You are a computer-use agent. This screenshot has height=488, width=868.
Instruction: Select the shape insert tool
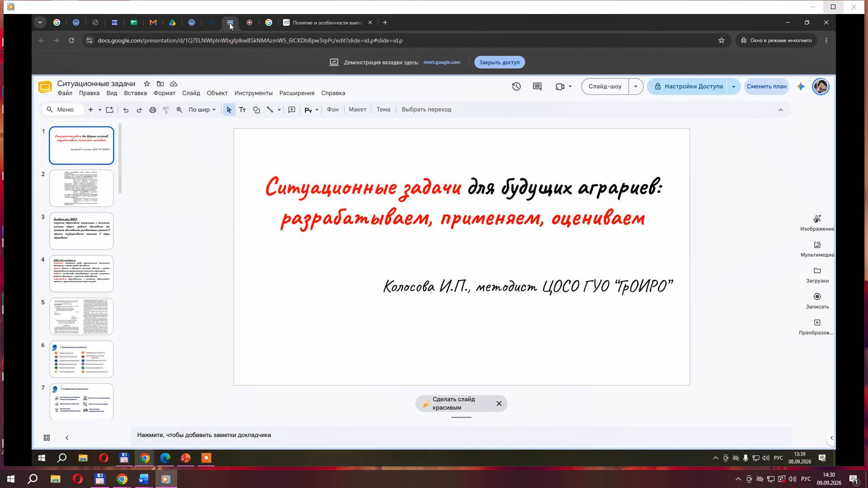point(256,110)
